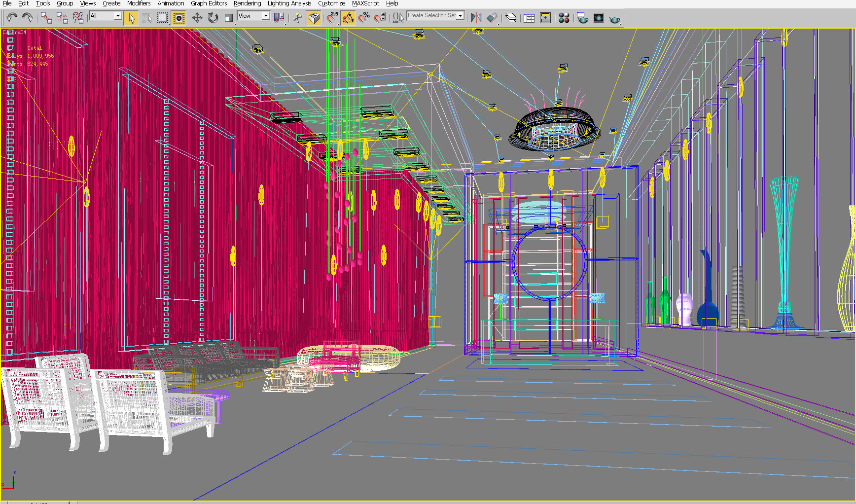Toggle Spinner Snap
Viewport: 856px width, 504px height.
[380, 18]
